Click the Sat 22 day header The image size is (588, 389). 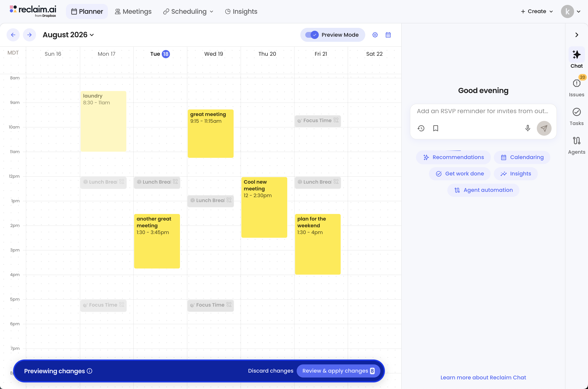click(374, 54)
